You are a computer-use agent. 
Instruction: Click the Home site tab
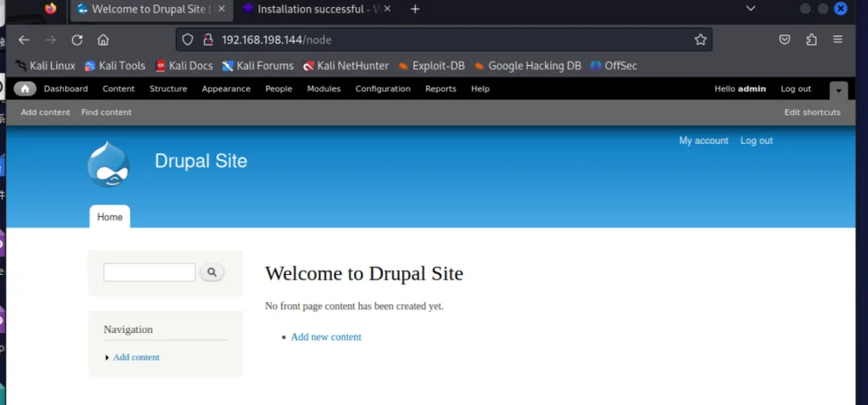point(109,217)
